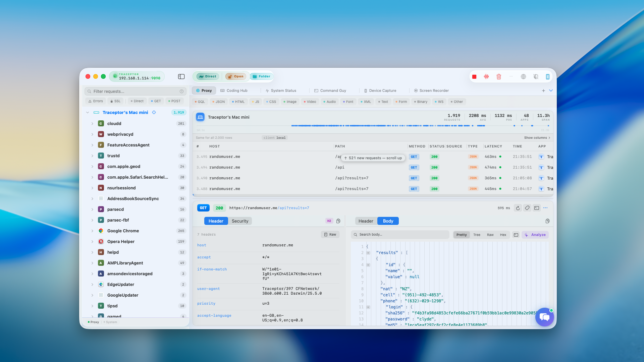Click the help icon in the filter field
The image size is (644, 362).
pyautogui.click(x=181, y=92)
